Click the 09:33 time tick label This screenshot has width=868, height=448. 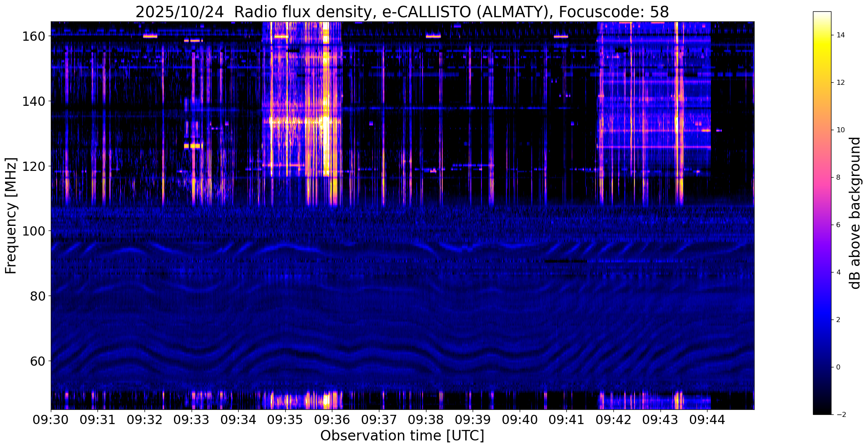pos(192,420)
